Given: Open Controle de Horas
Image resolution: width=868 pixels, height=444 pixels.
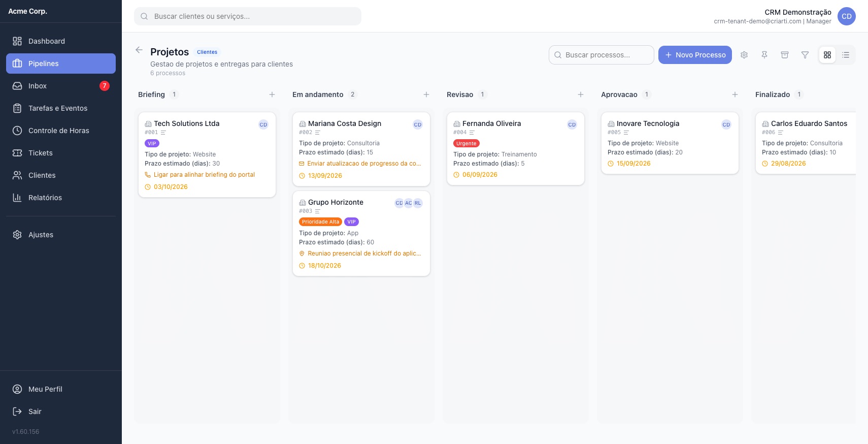Looking at the screenshot, I should 61,131.
